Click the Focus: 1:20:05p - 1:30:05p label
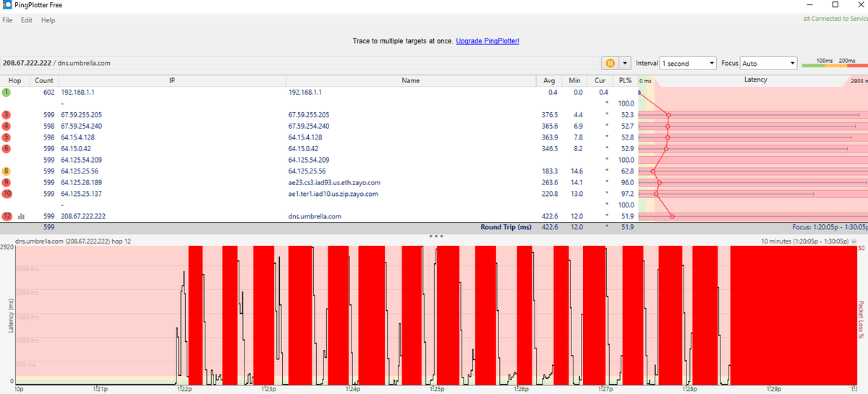The height and width of the screenshot is (394, 868). pyautogui.click(x=830, y=227)
